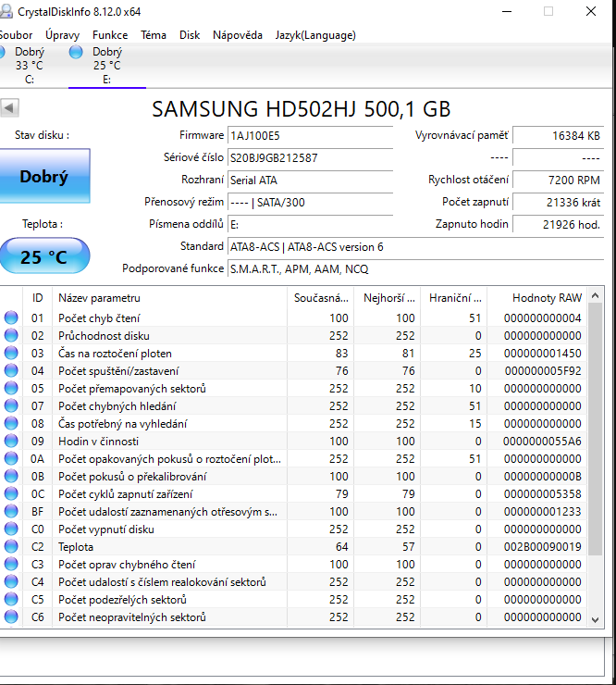Open the Soubor menu
The image size is (616, 685).
16,35
